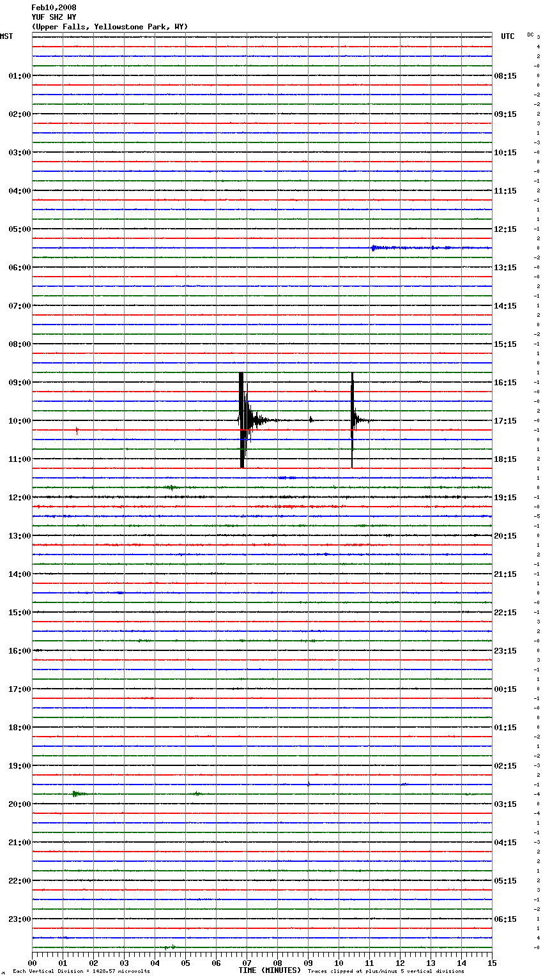Click the 15:15 UTC time label
543x980 pixels.
click(x=505, y=344)
